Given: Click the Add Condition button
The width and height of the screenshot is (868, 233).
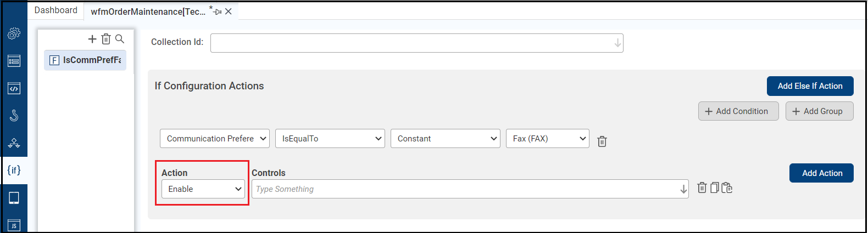Looking at the screenshot, I should (738, 111).
